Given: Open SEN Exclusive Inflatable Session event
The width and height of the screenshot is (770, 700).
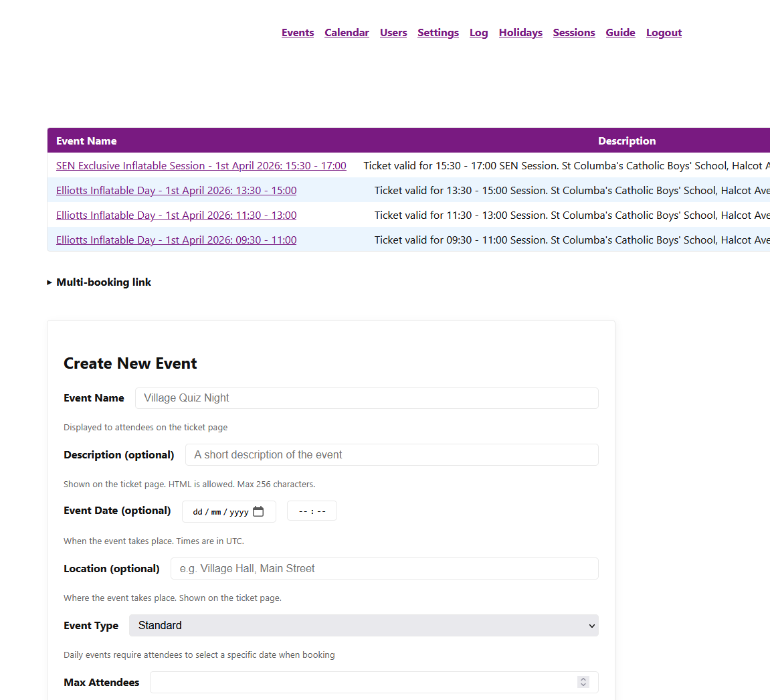Looking at the screenshot, I should click(x=201, y=166).
